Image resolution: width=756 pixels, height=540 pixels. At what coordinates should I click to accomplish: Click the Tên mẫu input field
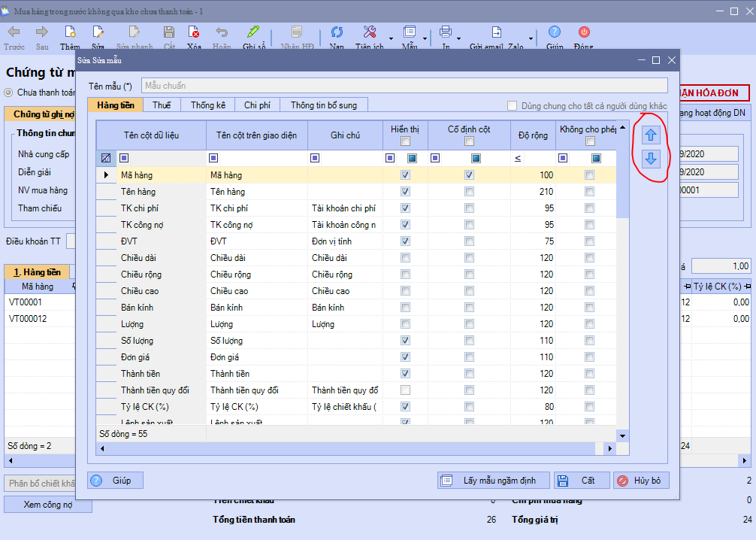click(404, 86)
